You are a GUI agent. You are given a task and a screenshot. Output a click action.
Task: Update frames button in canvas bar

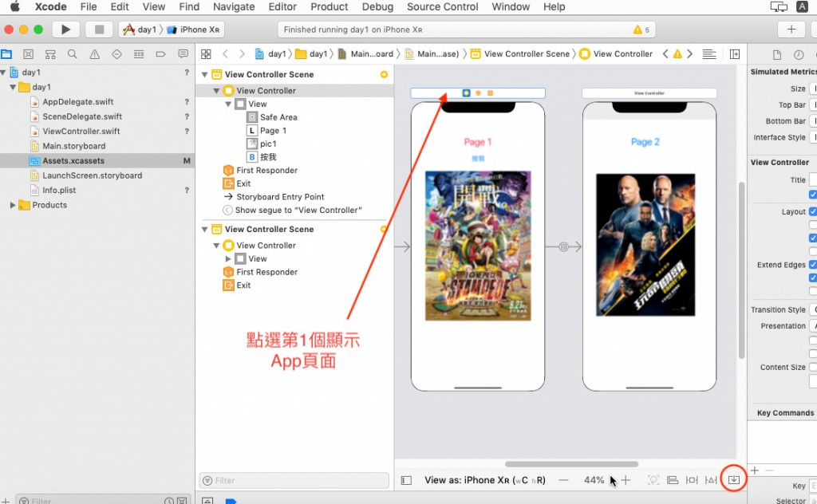(x=653, y=480)
